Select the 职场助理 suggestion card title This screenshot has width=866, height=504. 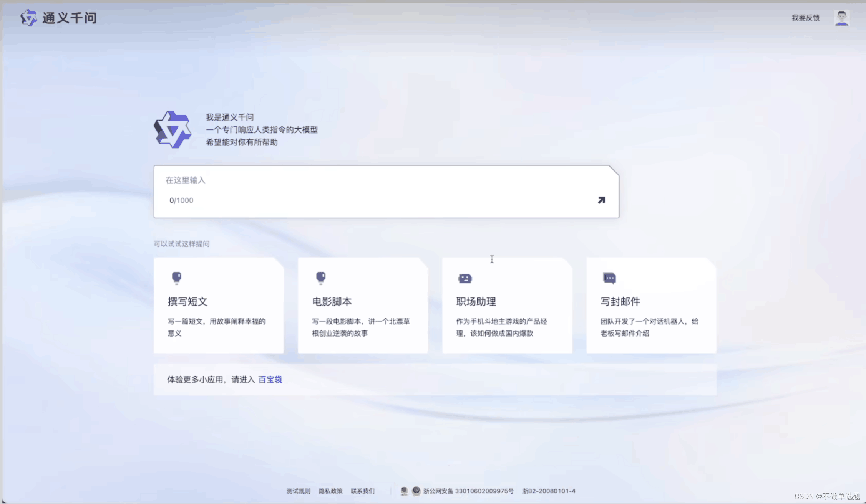pos(476,302)
